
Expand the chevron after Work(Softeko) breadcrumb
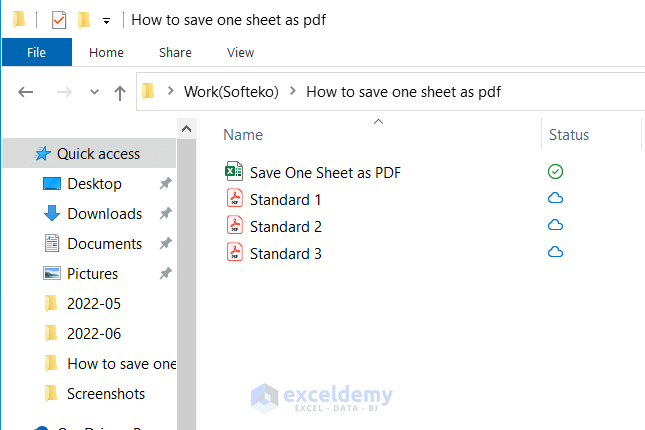tap(292, 92)
